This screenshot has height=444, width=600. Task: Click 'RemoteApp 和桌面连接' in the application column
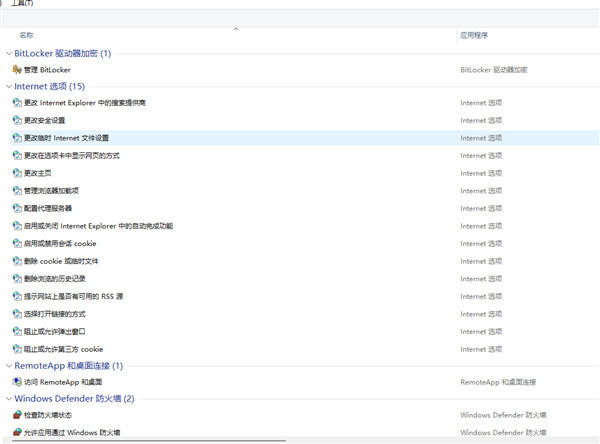point(498,382)
